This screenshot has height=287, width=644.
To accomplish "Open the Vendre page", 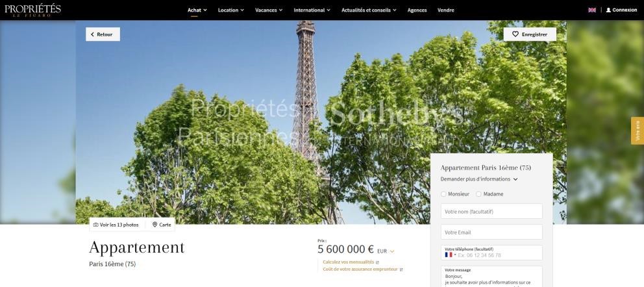I will coord(445,10).
